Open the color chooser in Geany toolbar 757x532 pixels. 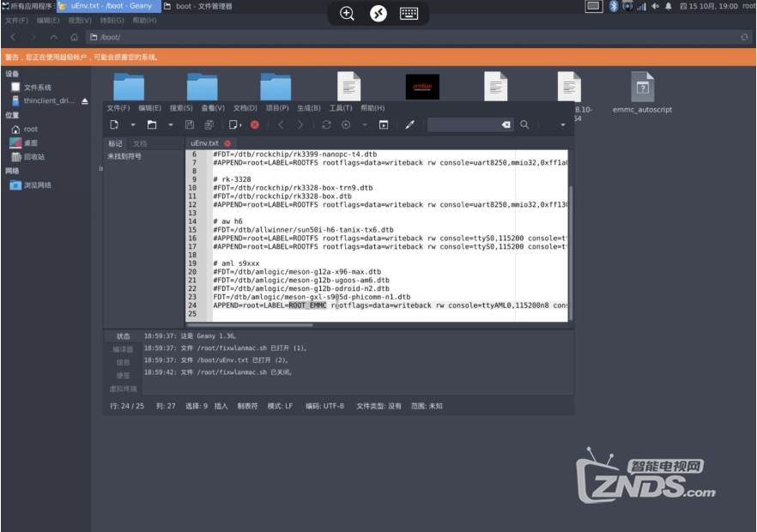(x=410, y=125)
